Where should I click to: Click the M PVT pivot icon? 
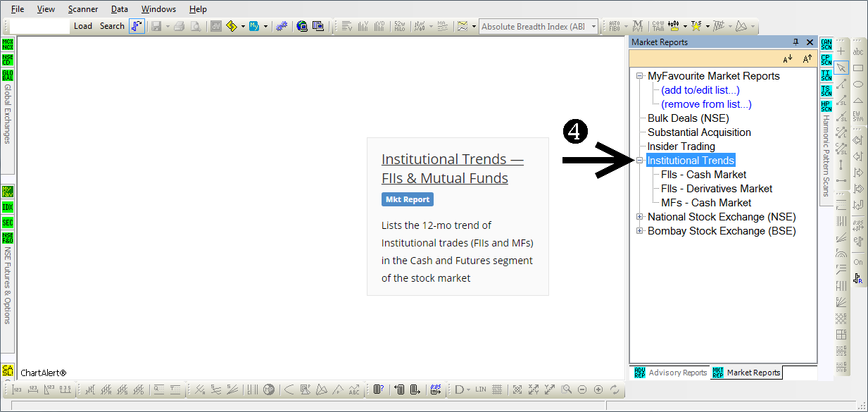click(639, 26)
